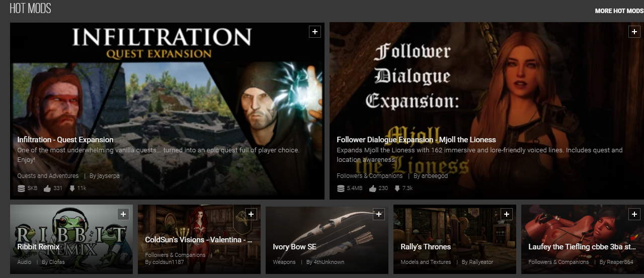Click the thumbs-up endorsements icon on Infiltration
Image resolution: width=644 pixels, height=278 pixels.
47,189
